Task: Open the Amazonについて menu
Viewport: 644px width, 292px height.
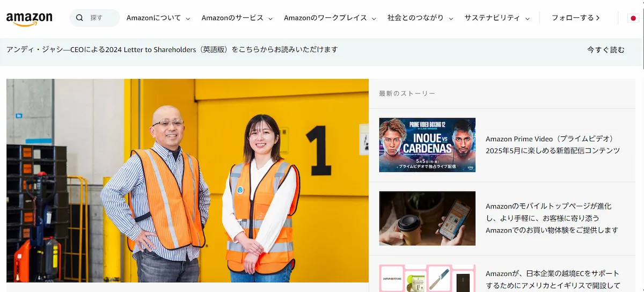Action: pyautogui.click(x=154, y=18)
